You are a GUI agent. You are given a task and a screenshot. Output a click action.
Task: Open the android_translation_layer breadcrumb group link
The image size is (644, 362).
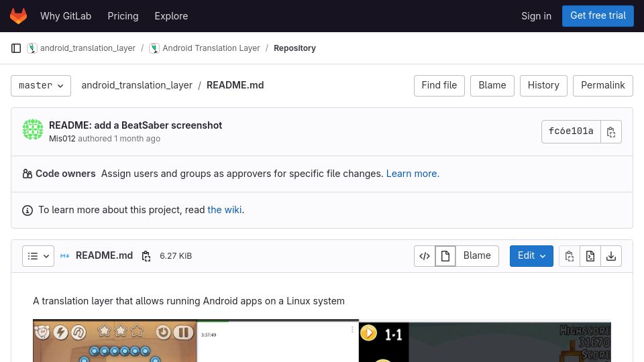coord(87,48)
